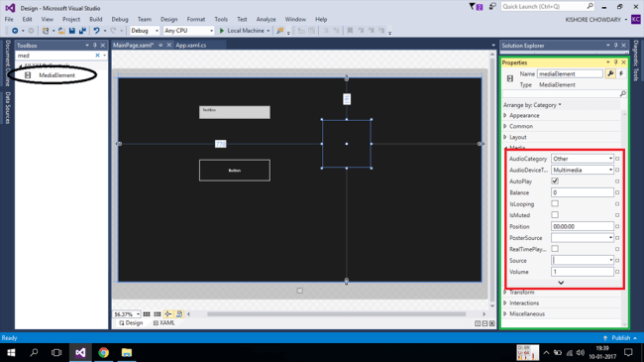Expand the Interactions property category
This screenshot has width=644, height=362.
(505, 303)
